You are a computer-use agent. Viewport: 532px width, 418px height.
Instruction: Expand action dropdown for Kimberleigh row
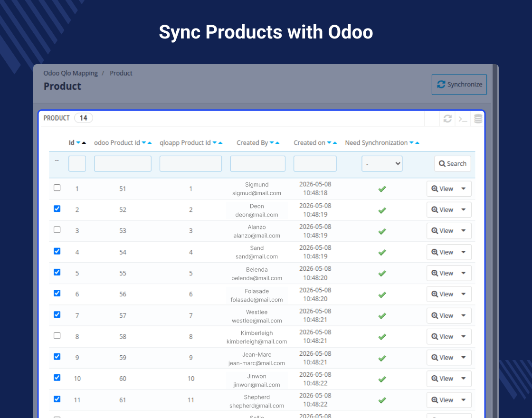[464, 337]
